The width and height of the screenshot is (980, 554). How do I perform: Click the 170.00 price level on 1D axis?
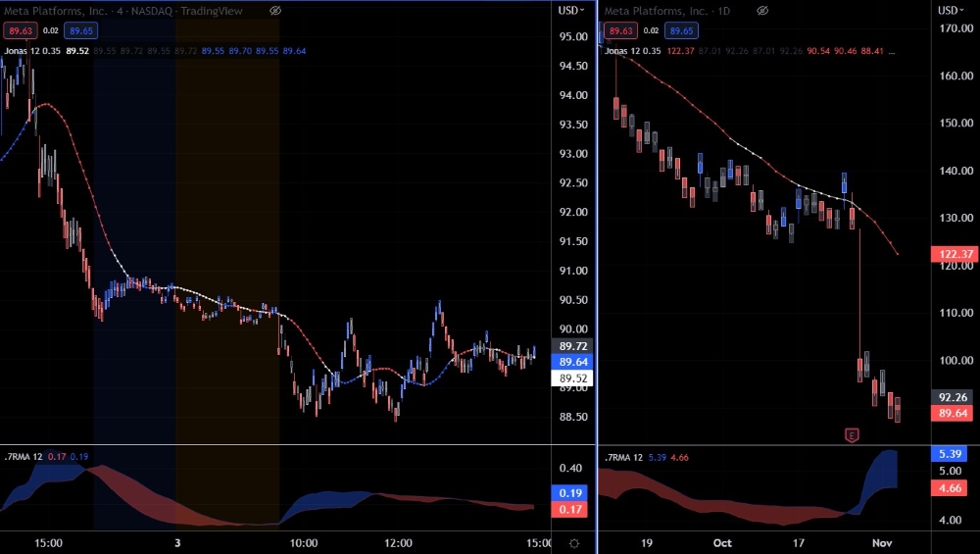(x=955, y=28)
